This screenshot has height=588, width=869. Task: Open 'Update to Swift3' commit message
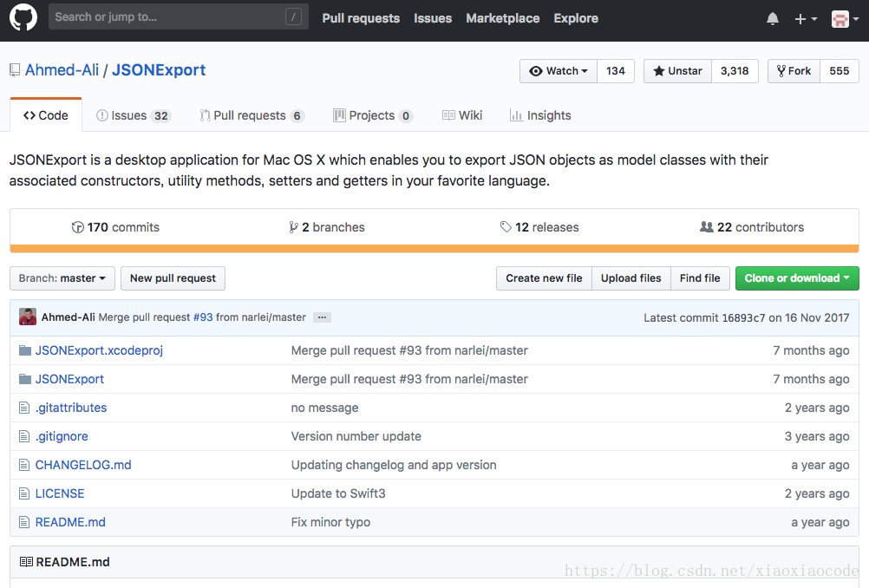tap(338, 493)
